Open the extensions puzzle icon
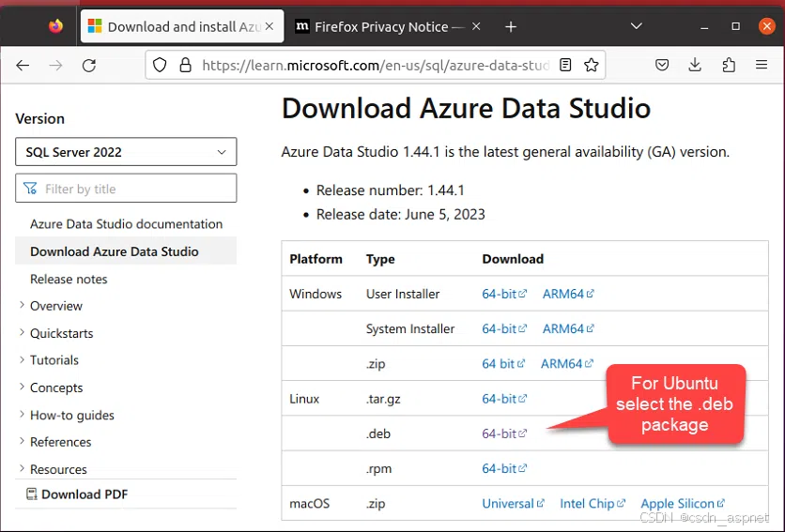Screen dimensions: 785x532 [x=729, y=65]
